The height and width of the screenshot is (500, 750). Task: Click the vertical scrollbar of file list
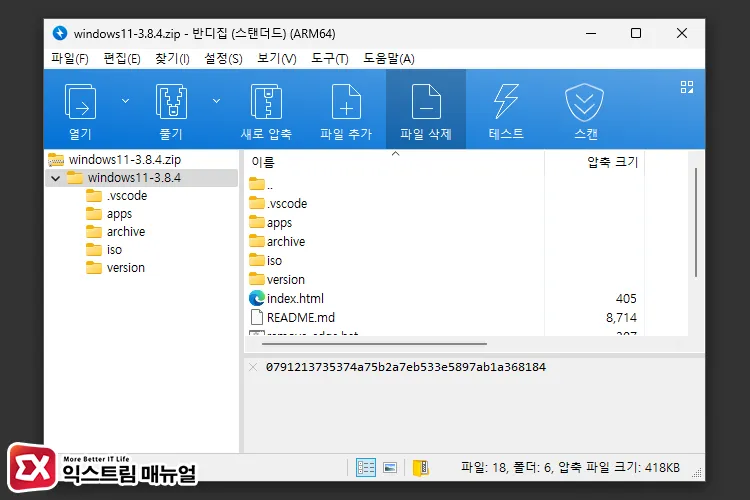[x=696, y=222]
